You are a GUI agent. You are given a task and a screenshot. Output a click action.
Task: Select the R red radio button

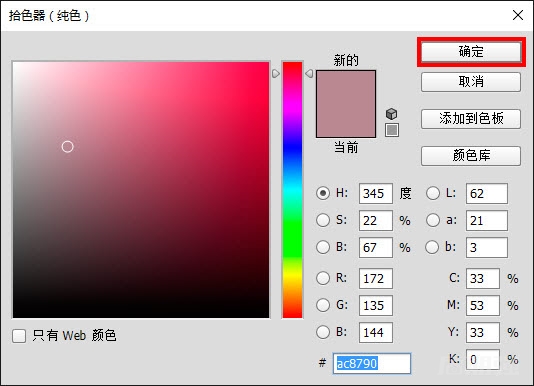(x=323, y=278)
